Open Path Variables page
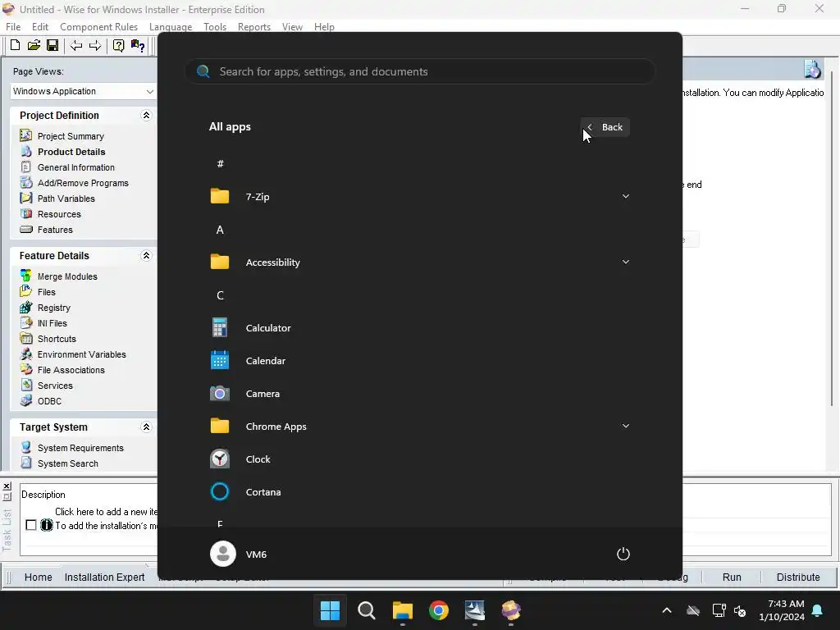 [x=66, y=199]
